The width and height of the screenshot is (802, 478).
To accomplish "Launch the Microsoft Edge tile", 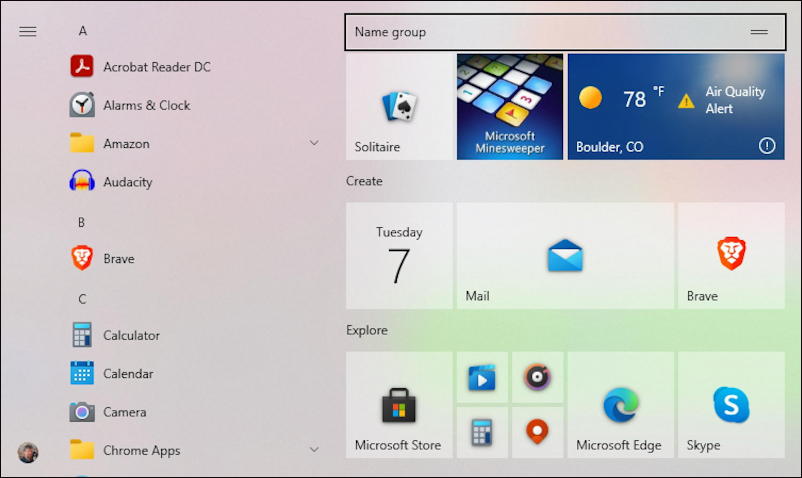I will coord(620,405).
